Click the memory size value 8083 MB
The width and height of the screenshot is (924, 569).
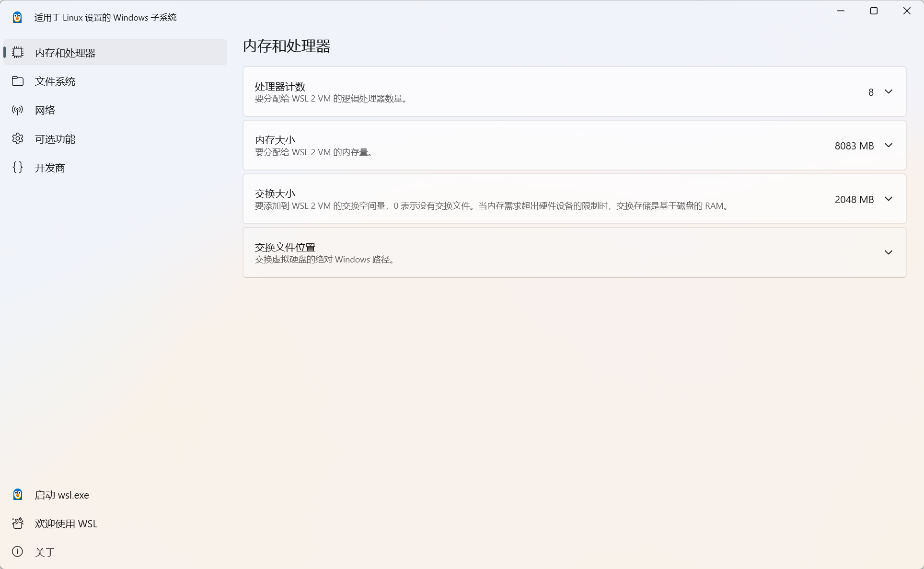click(854, 145)
